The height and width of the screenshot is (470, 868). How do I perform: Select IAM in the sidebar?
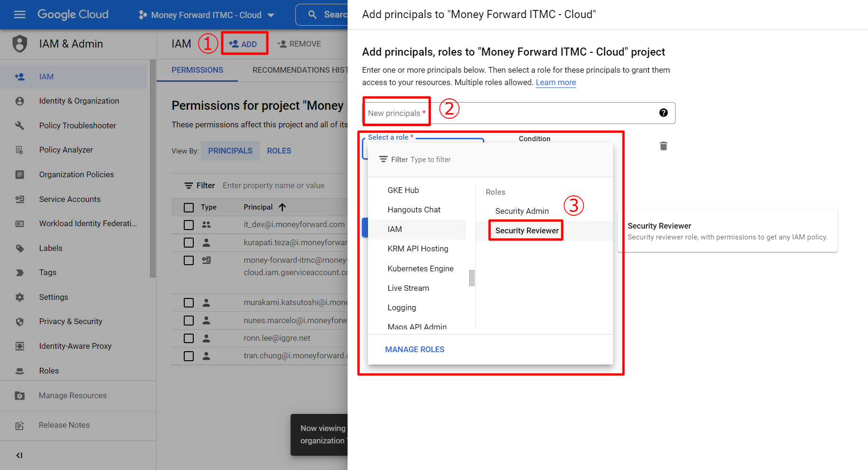(x=74, y=77)
